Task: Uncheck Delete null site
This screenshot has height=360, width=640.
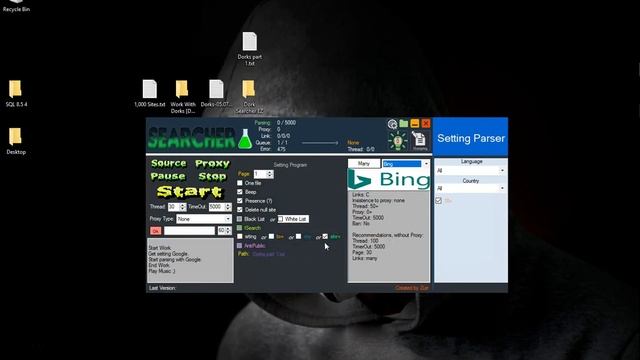Action: 240,209
